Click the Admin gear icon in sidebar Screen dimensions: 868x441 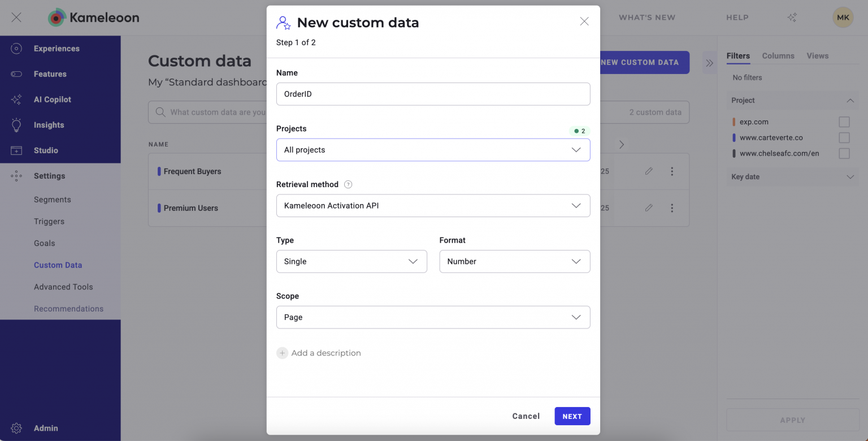click(16, 428)
